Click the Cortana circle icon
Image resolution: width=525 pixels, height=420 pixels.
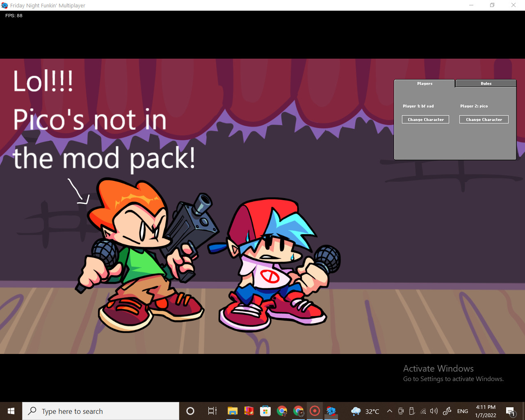[x=190, y=411]
